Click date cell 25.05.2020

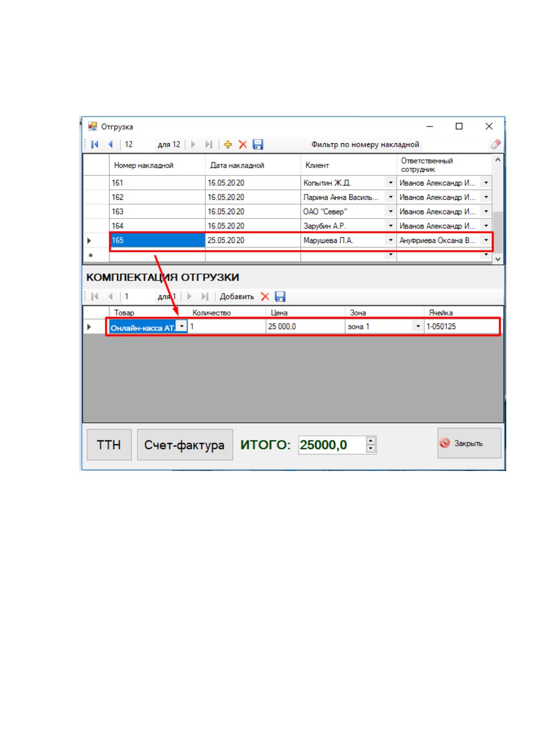[253, 240]
